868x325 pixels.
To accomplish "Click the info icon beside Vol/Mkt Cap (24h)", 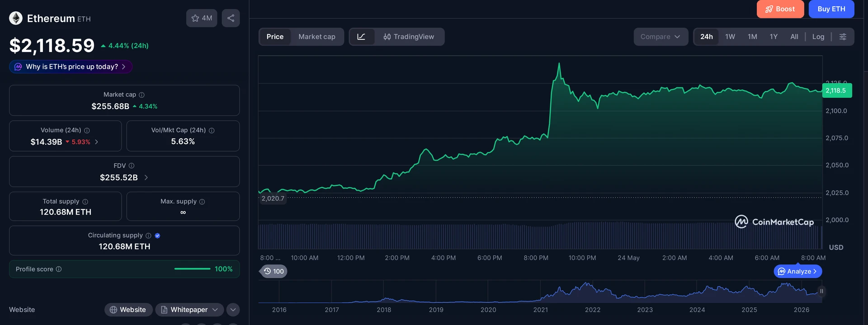I will click(212, 130).
